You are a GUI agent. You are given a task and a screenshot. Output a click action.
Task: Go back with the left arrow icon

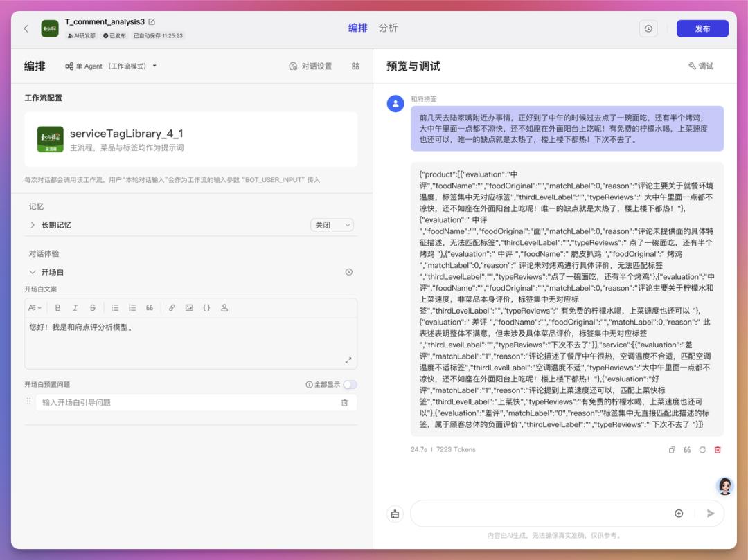click(26, 28)
